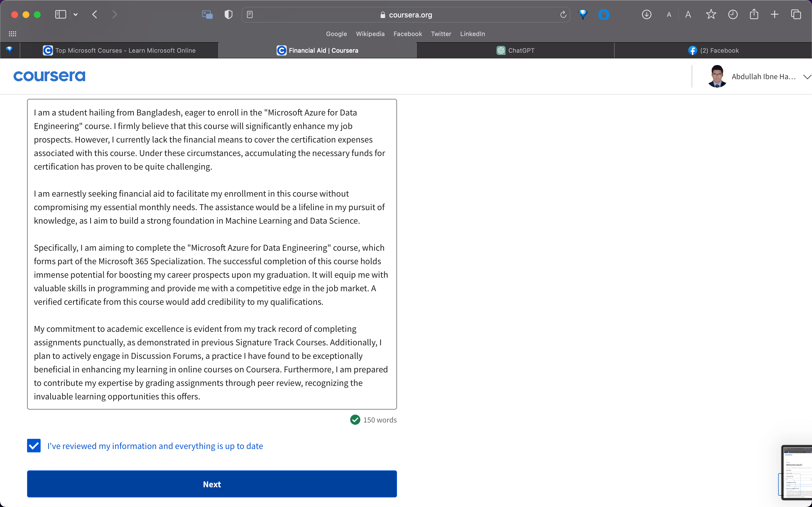Go forward to the next page
The height and width of the screenshot is (507, 812).
pyautogui.click(x=114, y=14)
